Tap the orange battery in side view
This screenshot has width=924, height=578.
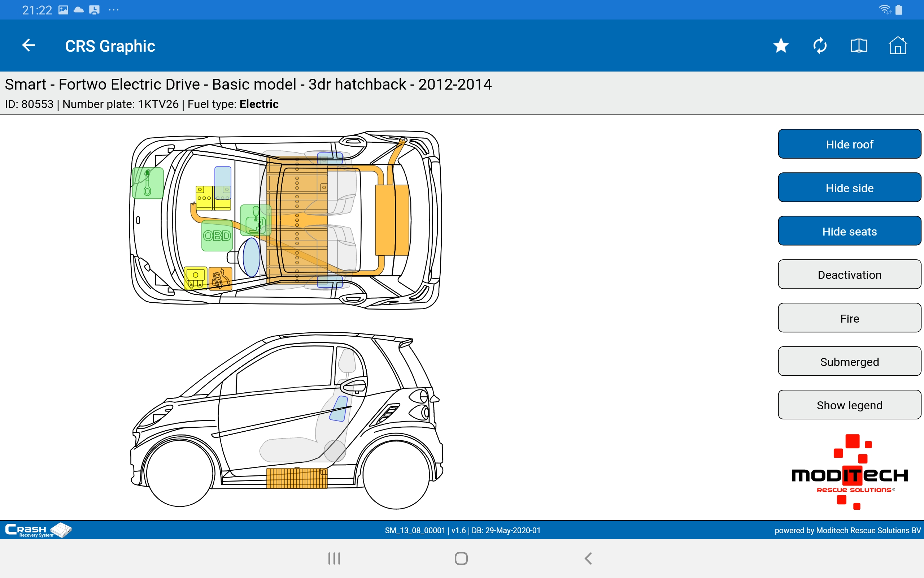[x=297, y=478]
